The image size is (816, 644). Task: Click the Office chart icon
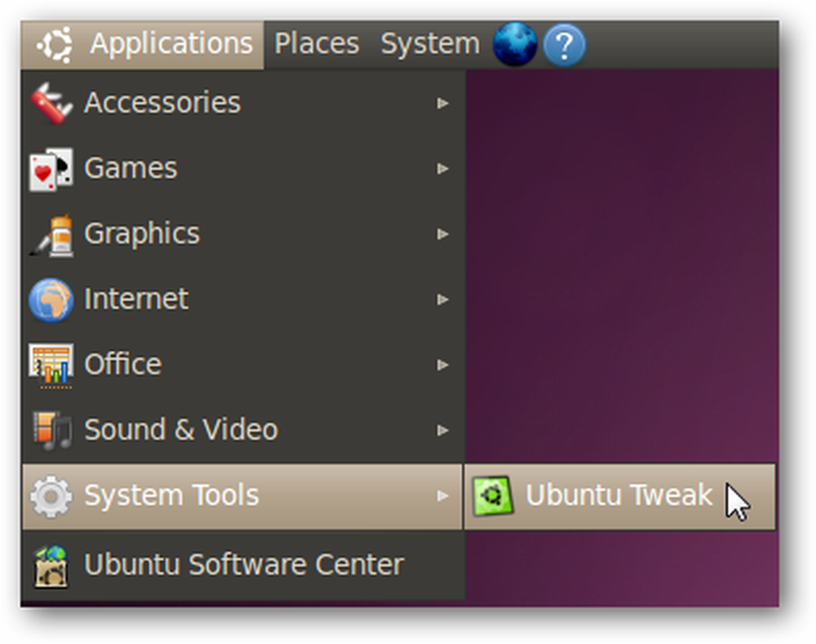(x=51, y=366)
